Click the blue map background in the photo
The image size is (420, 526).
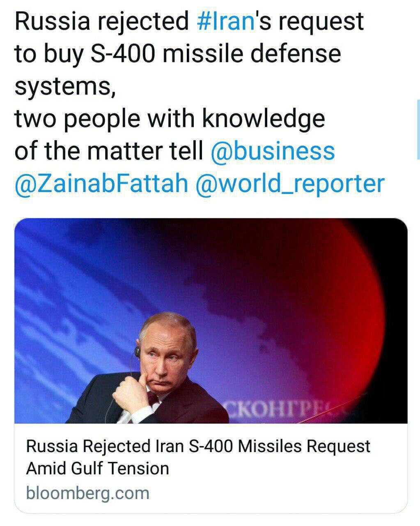82,288
